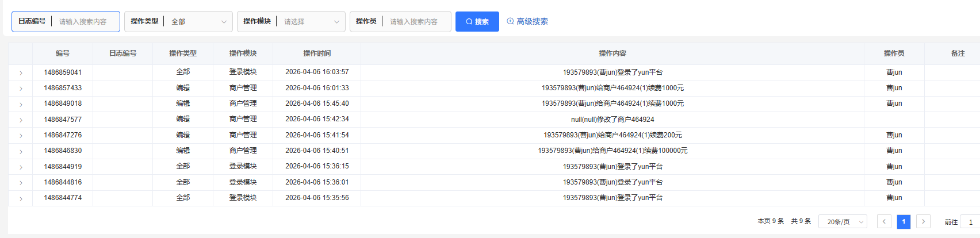Click the 商户管理 cell in row 1486857433
The width and height of the screenshot is (980, 238).
243,88
